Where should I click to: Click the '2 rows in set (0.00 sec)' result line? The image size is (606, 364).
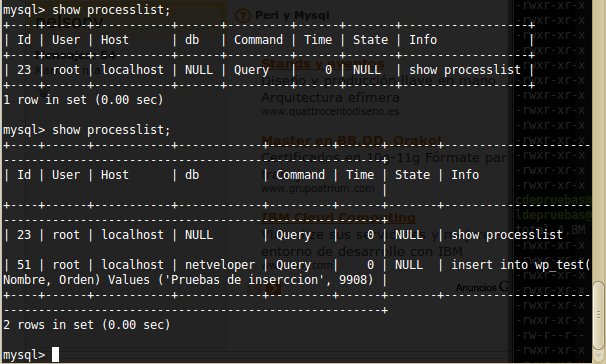point(87,325)
